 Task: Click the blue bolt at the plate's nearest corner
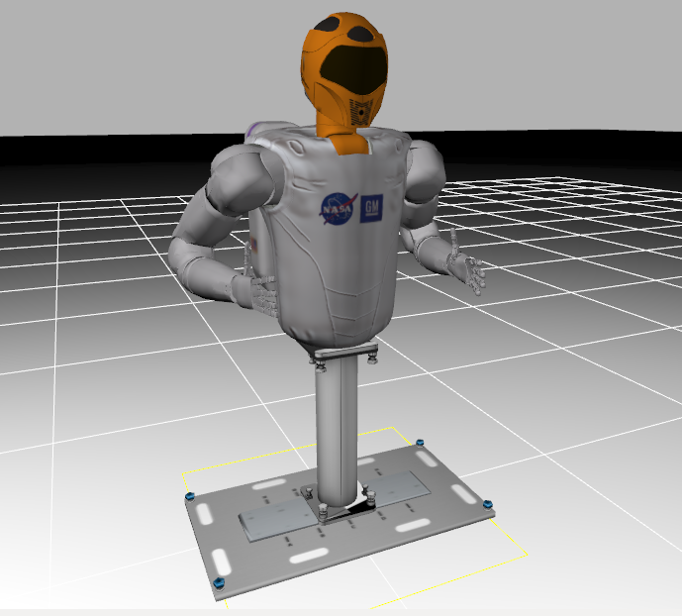point(218,581)
